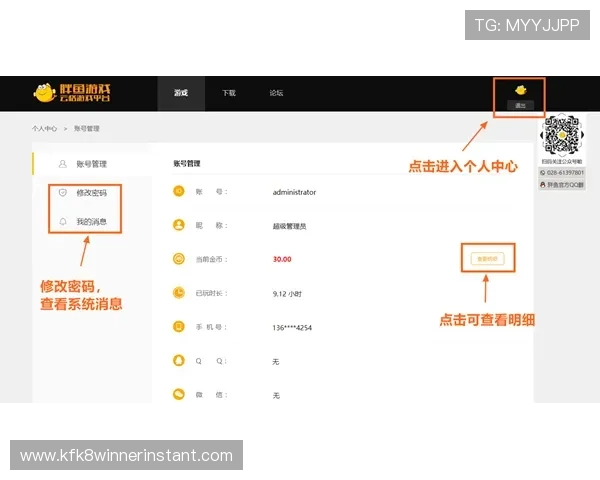The width and height of the screenshot is (600, 480).
Task: Click 个人中心 in the breadcrumb
Action: [44, 129]
